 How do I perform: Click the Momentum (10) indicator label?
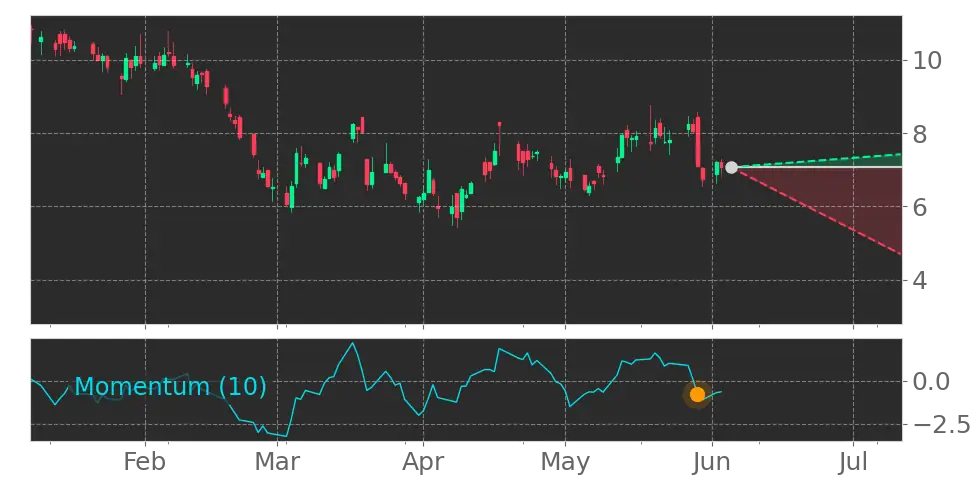(170, 387)
